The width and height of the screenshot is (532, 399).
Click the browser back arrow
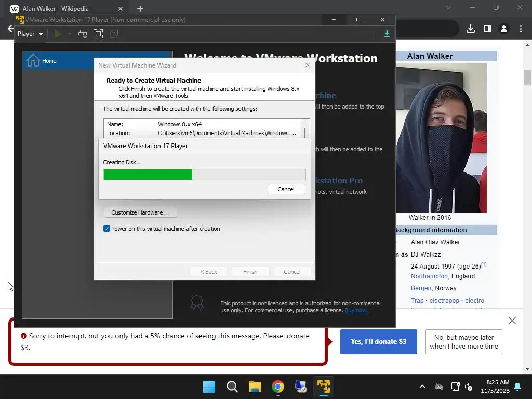click(x=10, y=29)
